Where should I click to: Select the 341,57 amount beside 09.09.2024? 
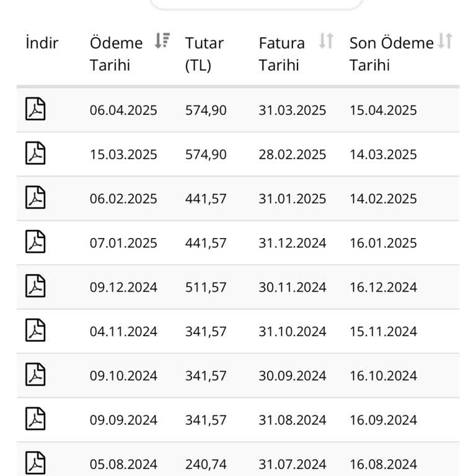coord(206,420)
